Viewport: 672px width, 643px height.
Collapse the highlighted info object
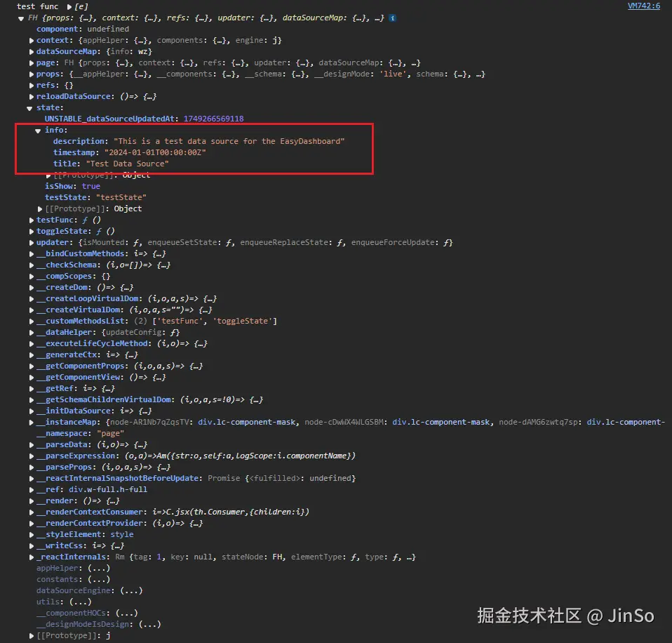click(x=37, y=130)
